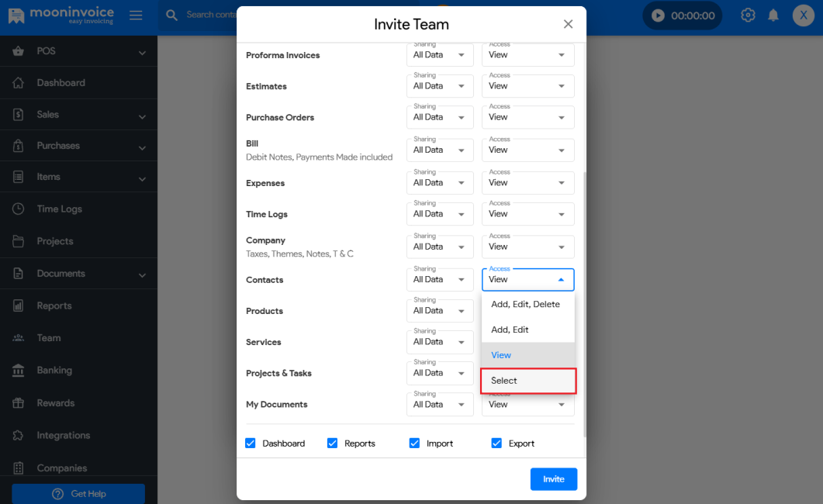Start the timer play icon
Image resolution: width=823 pixels, height=504 pixels.
point(659,16)
